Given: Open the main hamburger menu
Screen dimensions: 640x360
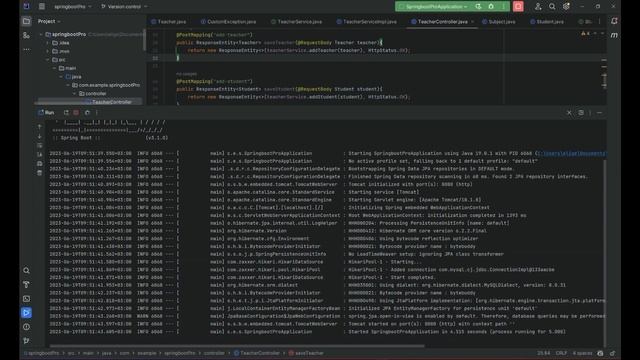Looking at the screenshot, I should (x=42, y=7).
